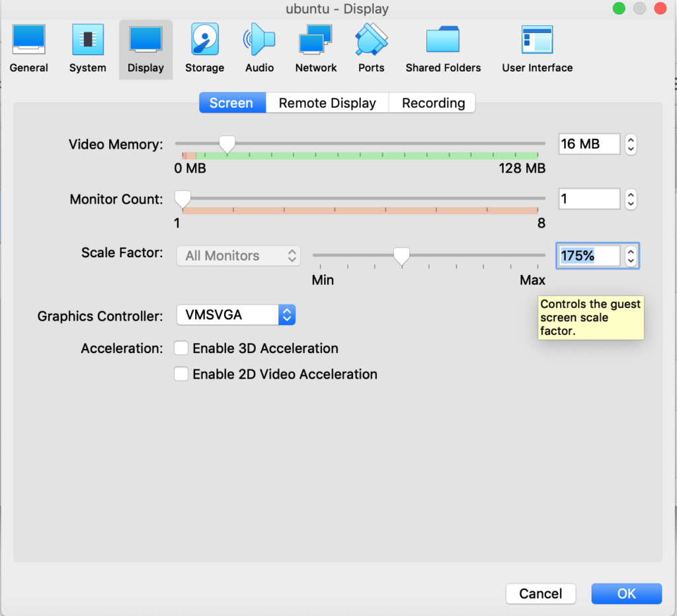The image size is (677, 616).
Task: Enable 2D Video Acceleration
Action: [x=181, y=373]
